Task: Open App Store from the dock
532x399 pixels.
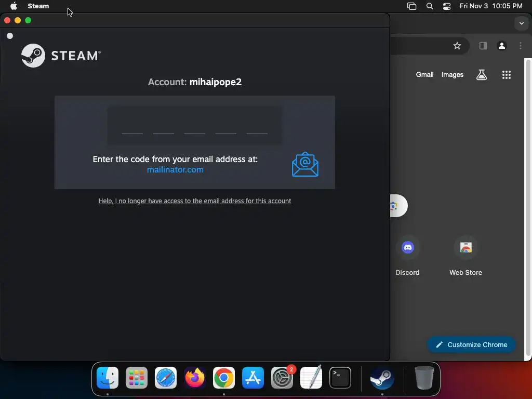Action: pyautogui.click(x=253, y=378)
